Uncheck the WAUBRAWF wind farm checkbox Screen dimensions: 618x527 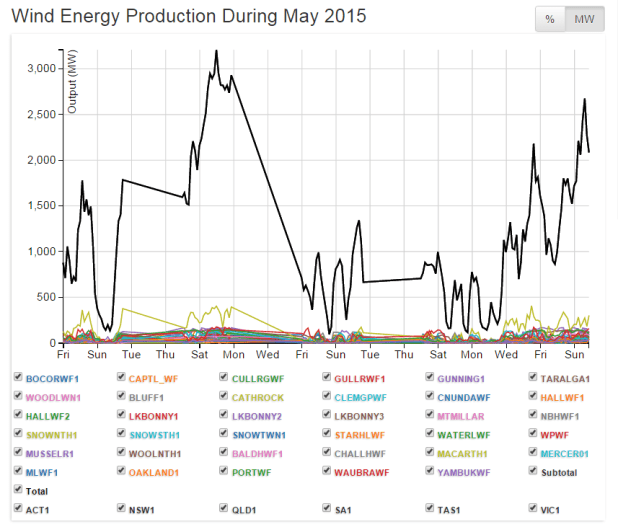pos(326,472)
